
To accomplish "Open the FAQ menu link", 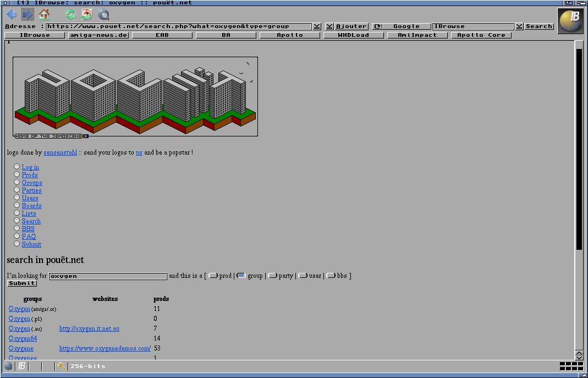I will 29,237.
